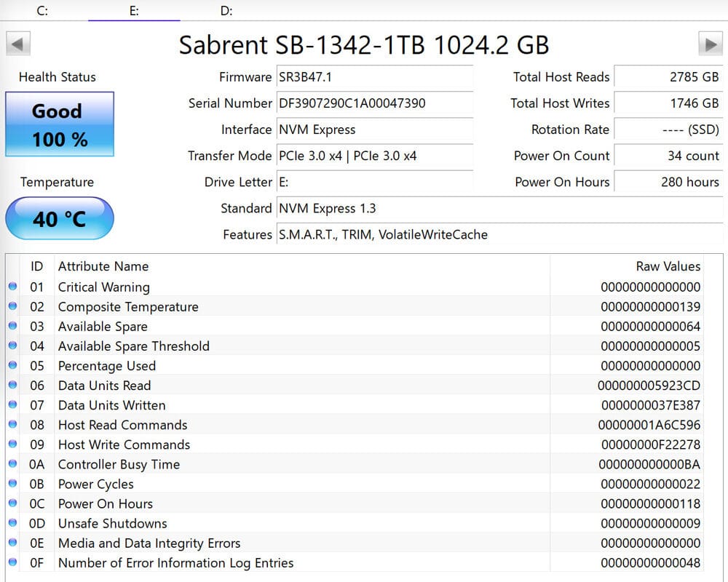728x582 pixels.
Task: Click status dot for Data Units Written
Action: (x=12, y=404)
